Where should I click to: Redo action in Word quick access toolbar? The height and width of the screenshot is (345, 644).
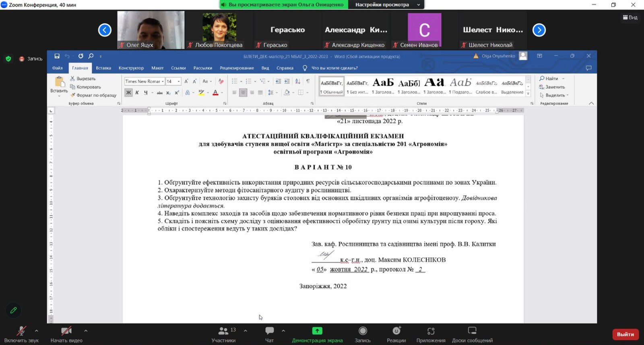pos(80,56)
